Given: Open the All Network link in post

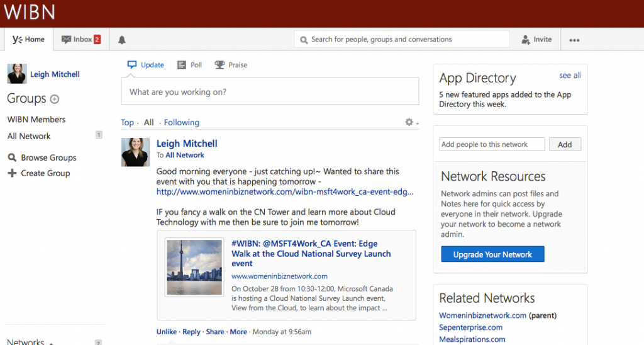Looking at the screenshot, I should pos(185,156).
